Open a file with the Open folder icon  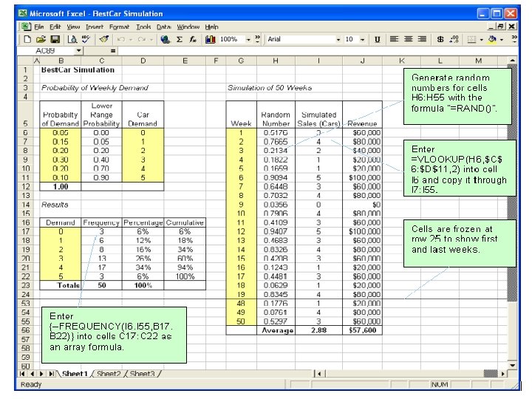41,39
